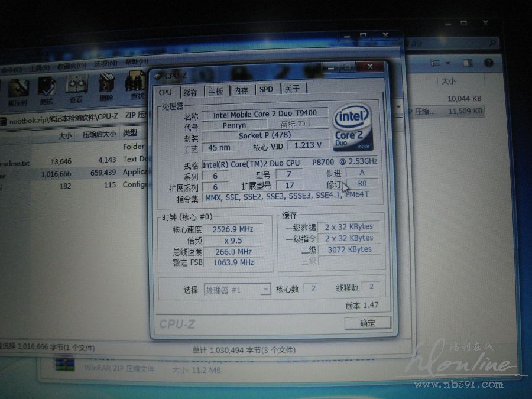The width and height of the screenshot is (532, 399).
Task: Open the SPD tab in CPU-Z
Action: 266,89
